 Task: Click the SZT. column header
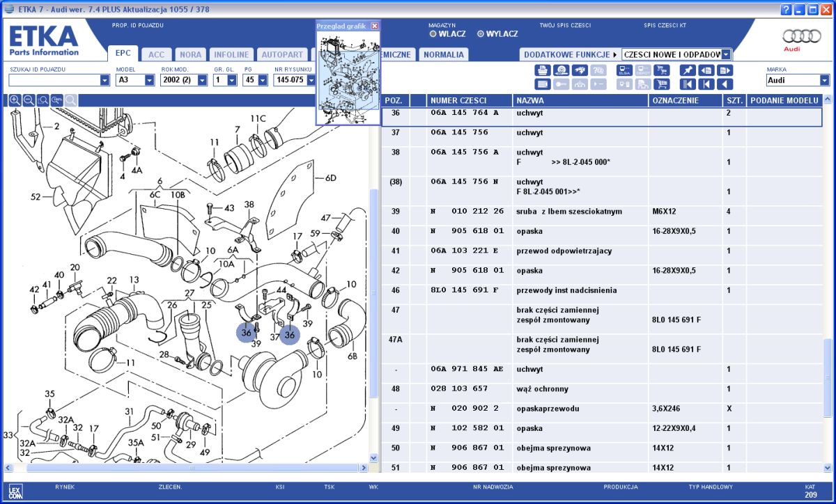(x=734, y=100)
